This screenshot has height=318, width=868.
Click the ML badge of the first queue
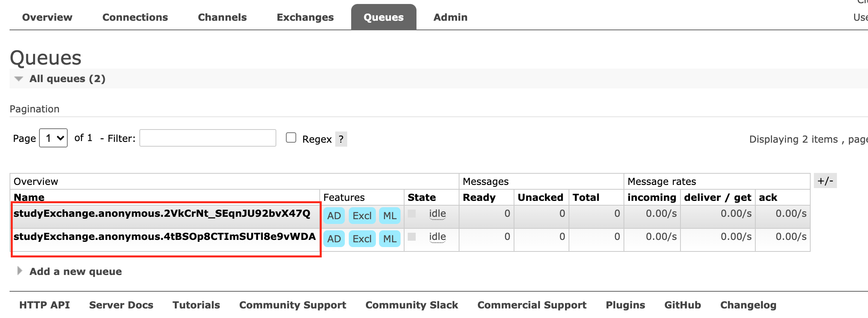389,216
